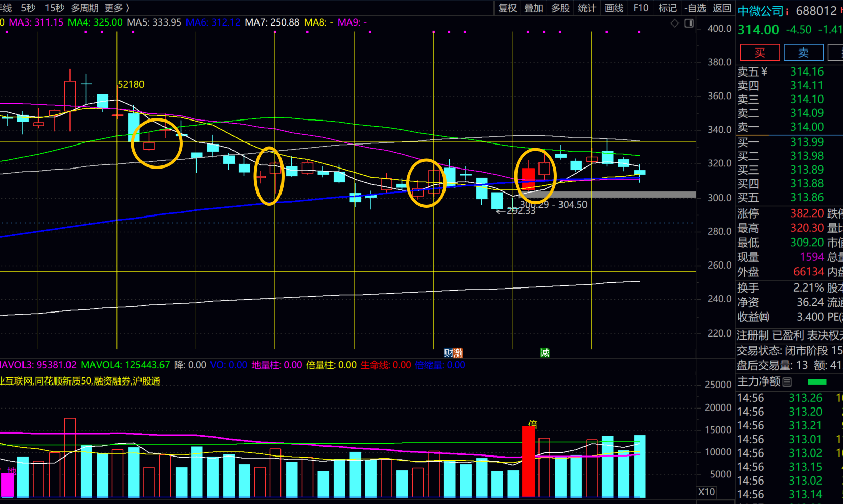The image size is (843, 504).
Task: Click the X10 volume scale box
Action: click(x=707, y=492)
